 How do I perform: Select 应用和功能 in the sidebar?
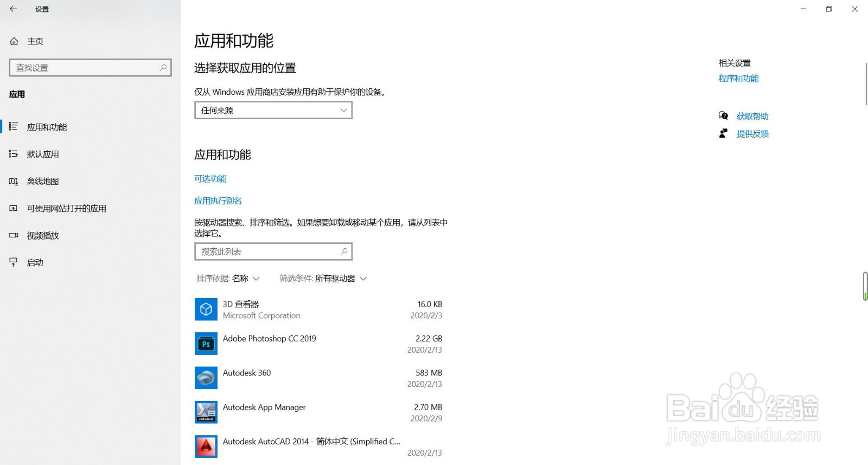click(x=90, y=127)
